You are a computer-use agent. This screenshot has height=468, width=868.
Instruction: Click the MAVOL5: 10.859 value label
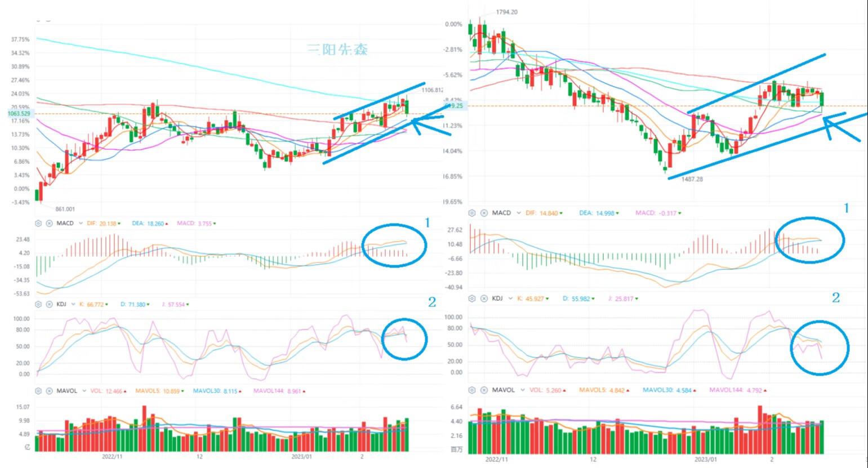[x=159, y=391]
